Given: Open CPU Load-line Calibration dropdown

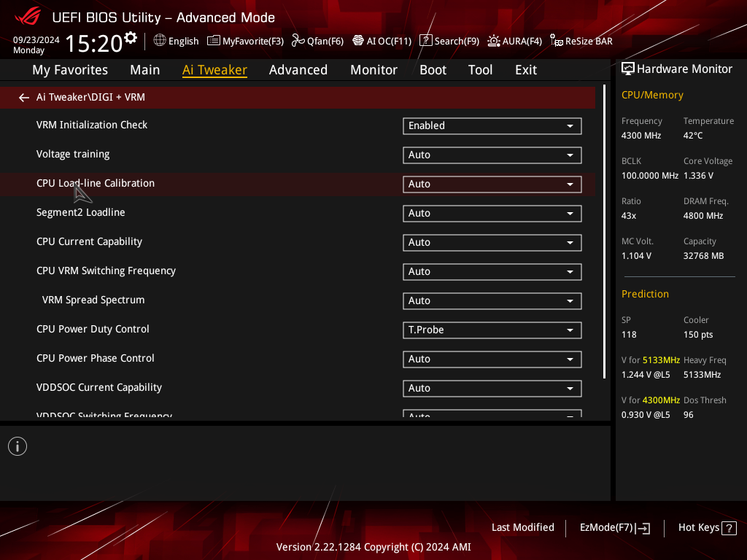Looking at the screenshot, I should click(x=492, y=184).
